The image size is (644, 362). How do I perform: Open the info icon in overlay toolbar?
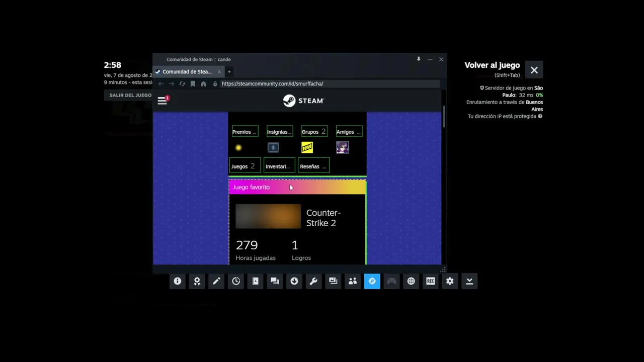pos(178,281)
